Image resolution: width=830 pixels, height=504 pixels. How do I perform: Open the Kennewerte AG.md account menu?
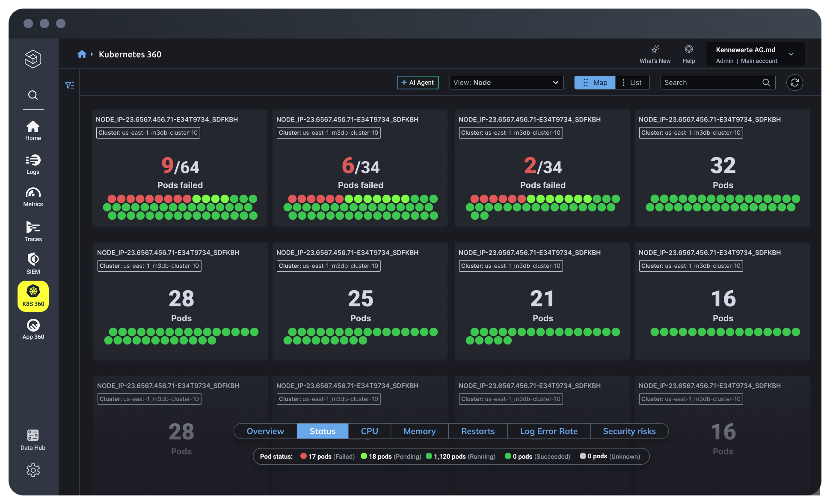[755, 54]
